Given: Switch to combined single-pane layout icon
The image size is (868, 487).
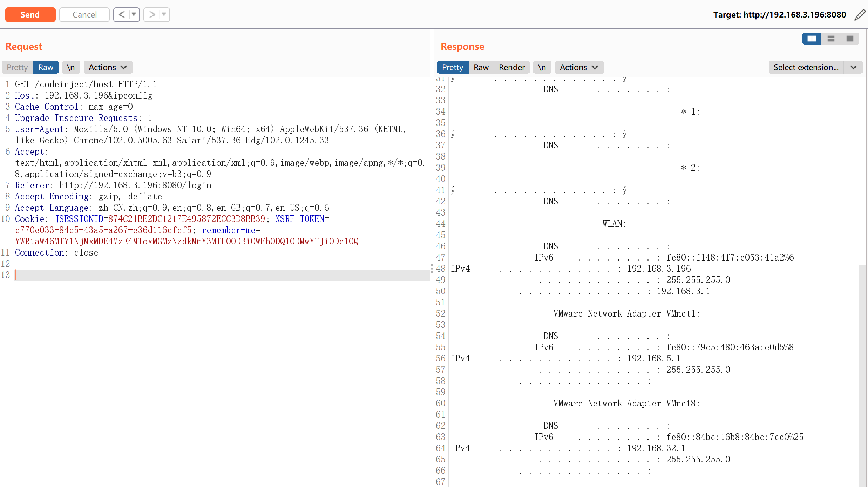Looking at the screenshot, I should (x=849, y=39).
